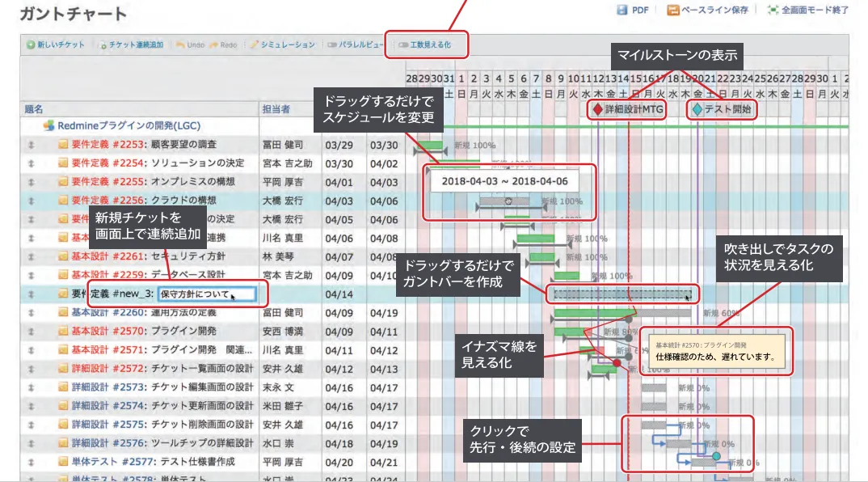
Task: Click assignee 林 美琴
Action: 279,256
